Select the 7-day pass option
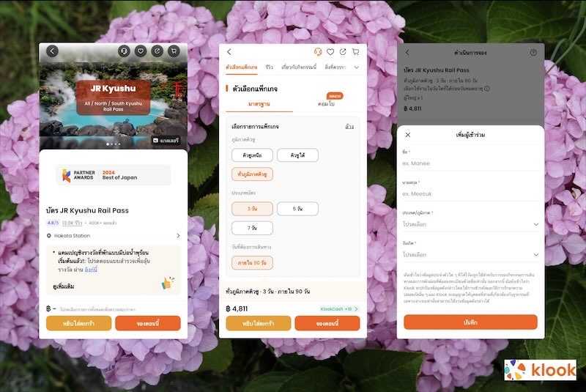 (252, 228)
